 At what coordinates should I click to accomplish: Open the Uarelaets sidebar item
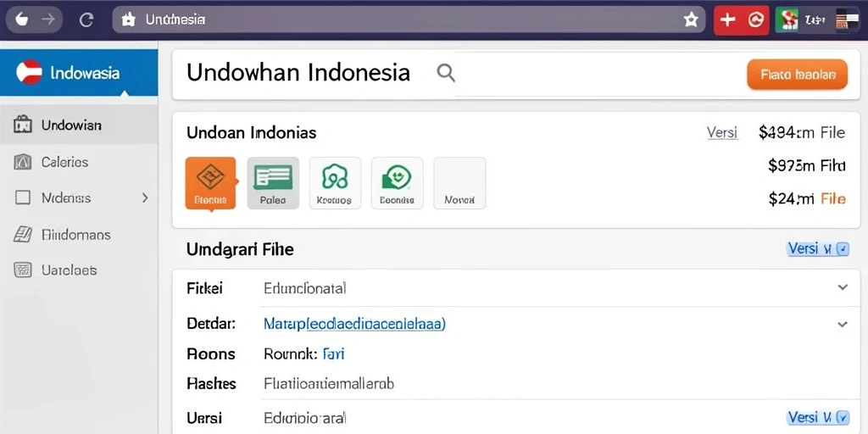79,270
